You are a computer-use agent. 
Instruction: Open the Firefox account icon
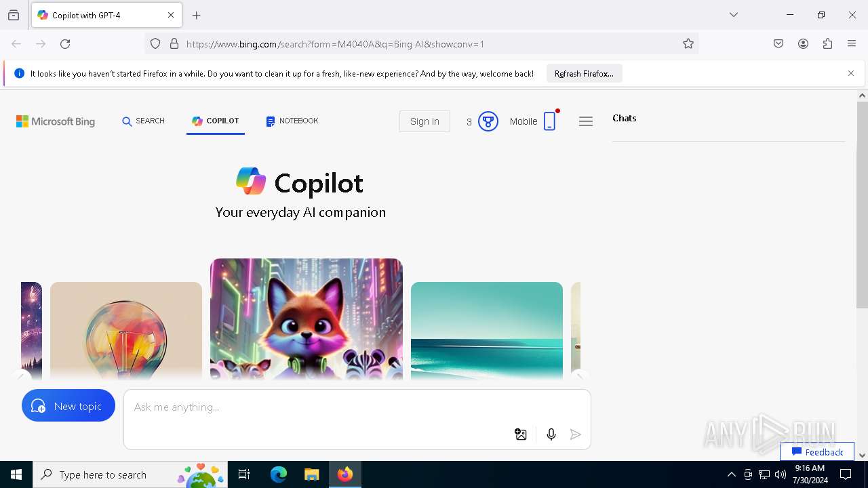point(803,44)
